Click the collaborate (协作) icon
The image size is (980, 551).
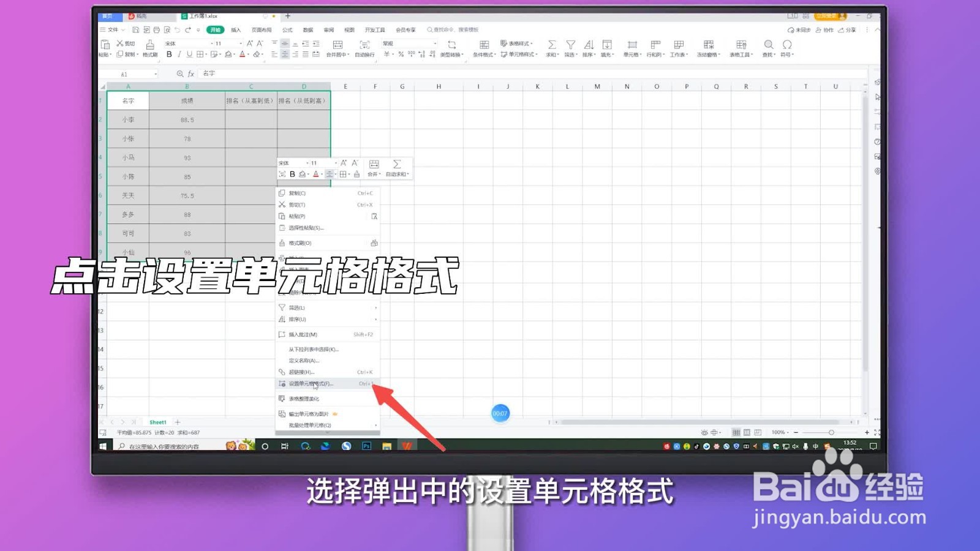[x=824, y=29]
